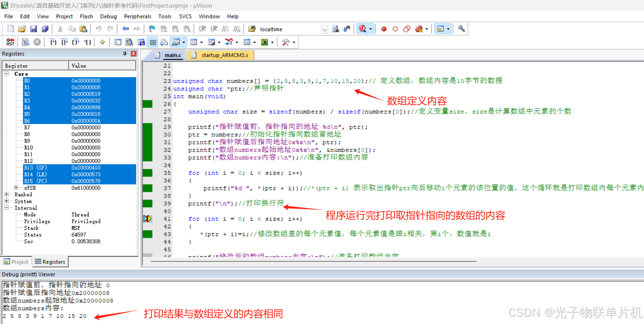
Task: Click the Paste clipboard icon
Action: tap(83, 29)
